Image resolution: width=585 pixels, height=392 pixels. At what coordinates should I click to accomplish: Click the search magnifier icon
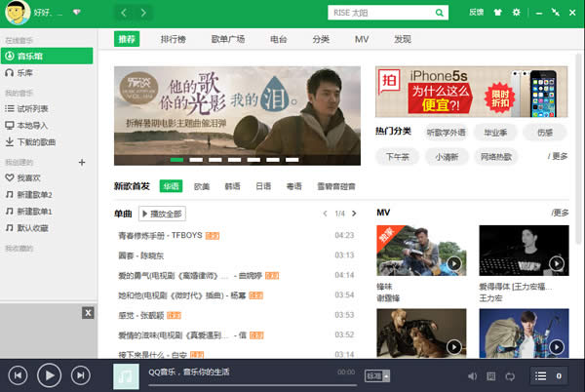(440, 13)
